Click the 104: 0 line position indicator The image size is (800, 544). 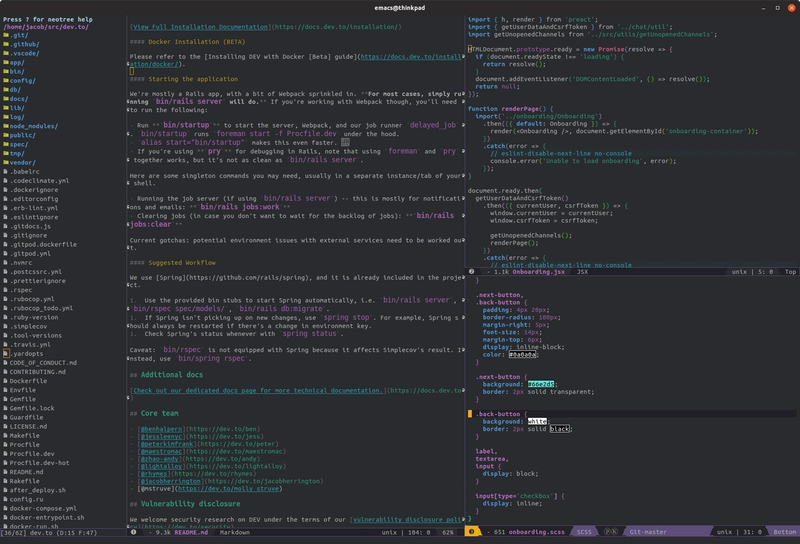pos(418,532)
